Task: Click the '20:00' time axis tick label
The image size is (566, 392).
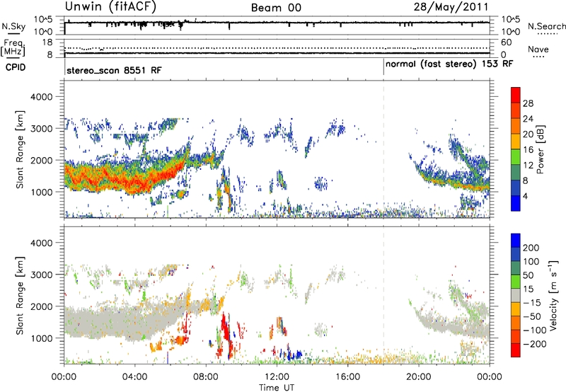Action: click(x=419, y=377)
